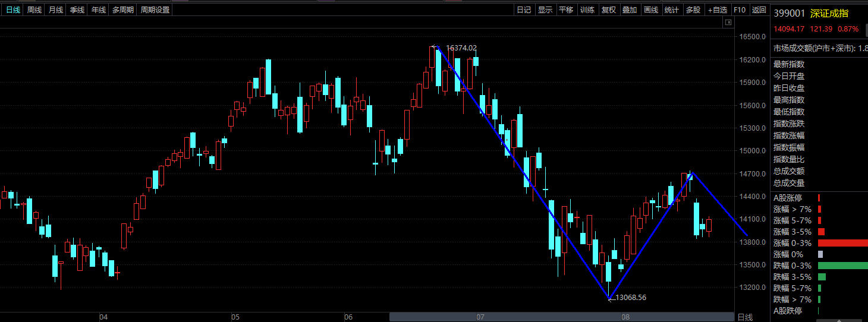The width and height of the screenshot is (868, 322).
Task: Click the 121.39 change value
Action: [821, 29]
